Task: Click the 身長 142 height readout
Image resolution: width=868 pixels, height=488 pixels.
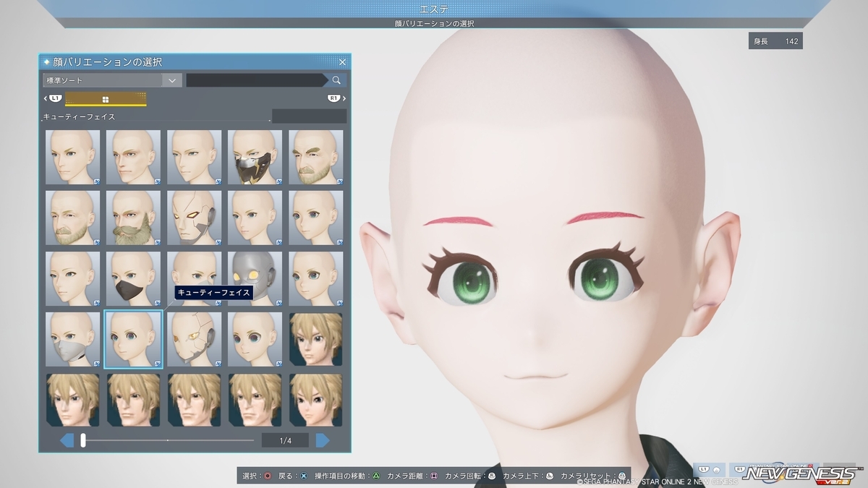Action: click(x=775, y=41)
